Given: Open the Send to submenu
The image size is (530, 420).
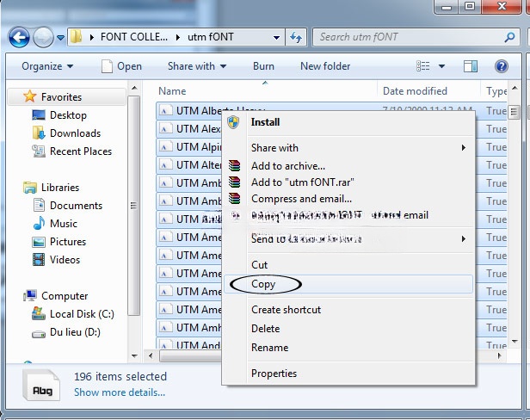Looking at the screenshot, I should [348, 239].
